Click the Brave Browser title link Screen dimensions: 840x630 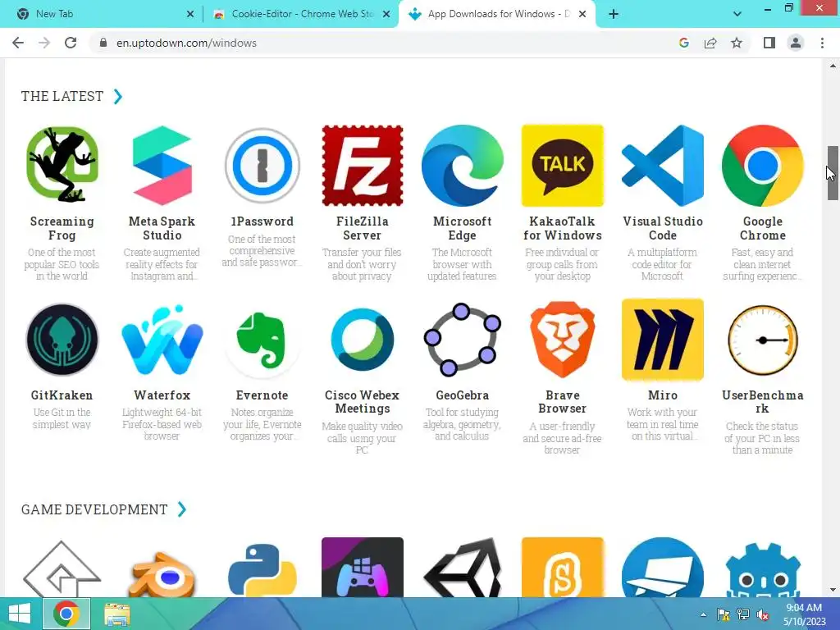click(563, 402)
